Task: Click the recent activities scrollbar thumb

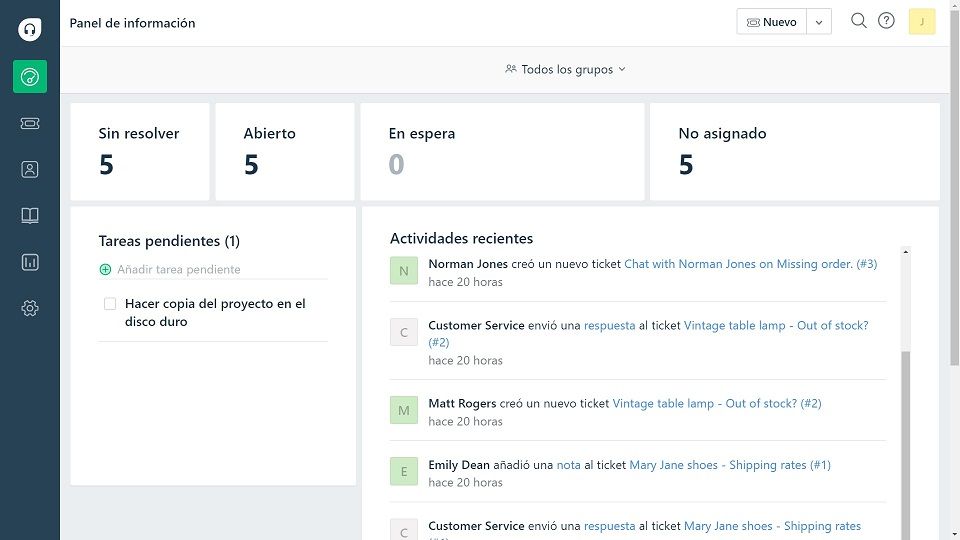Action: [x=906, y=446]
